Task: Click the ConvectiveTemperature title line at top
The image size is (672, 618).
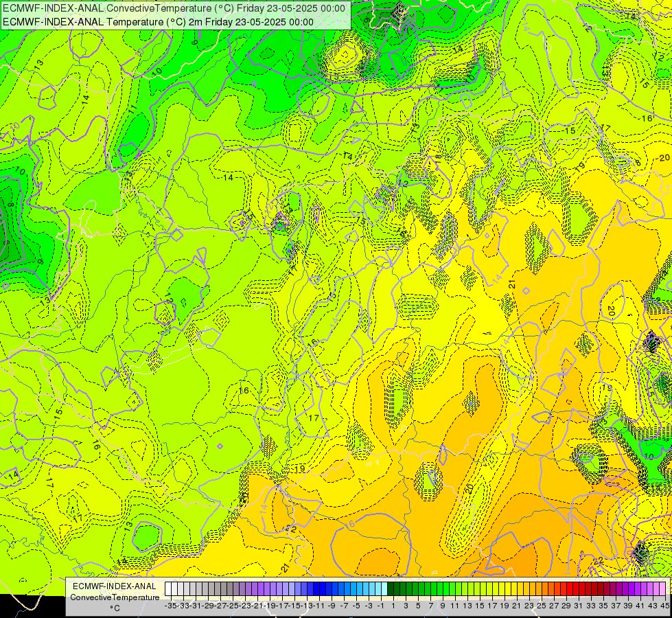Action: (174, 8)
